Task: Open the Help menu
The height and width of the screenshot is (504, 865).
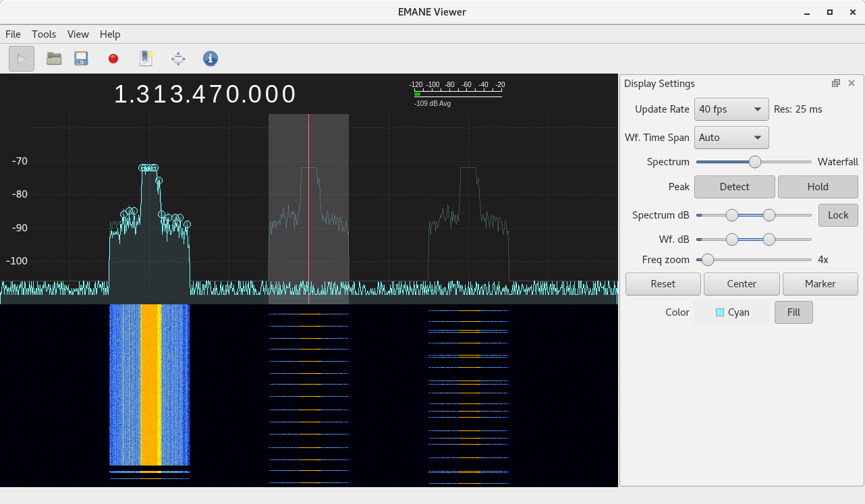Action: (x=110, y=34)
